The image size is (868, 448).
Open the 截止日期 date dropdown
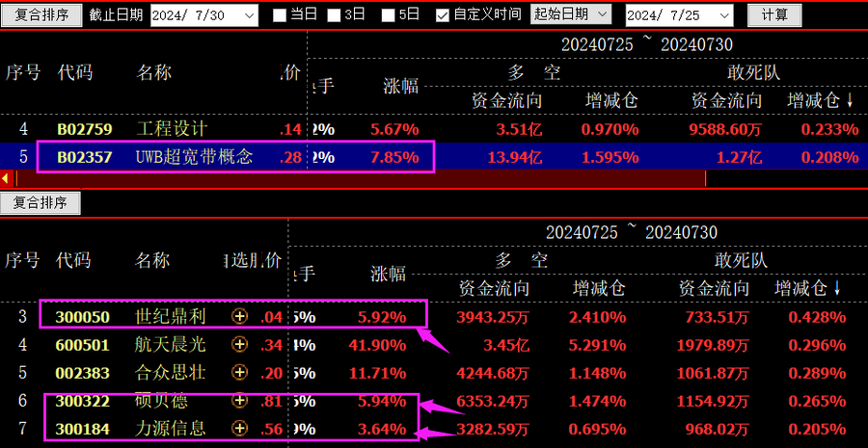coord(249,15)
